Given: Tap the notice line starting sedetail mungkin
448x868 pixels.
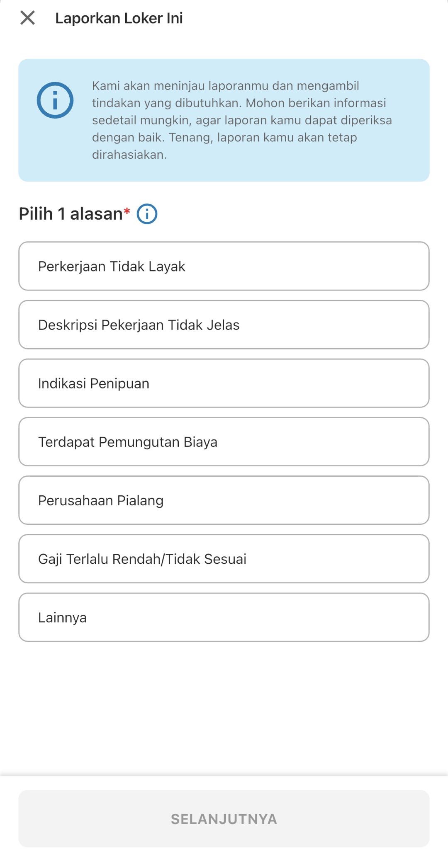Looking at the screenshot, I should coord(241,120).
